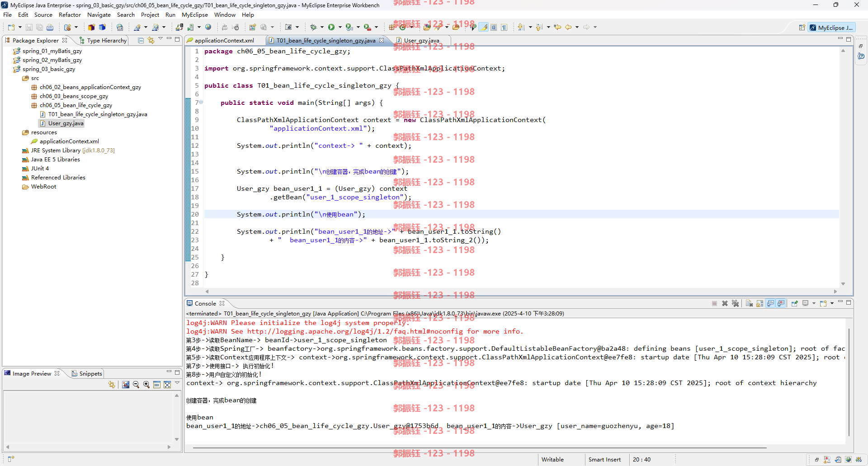The width and height of the screenshot is (868, 466).
Task: Click the Image Preview scrollbar down arrow
Action: 177,439
